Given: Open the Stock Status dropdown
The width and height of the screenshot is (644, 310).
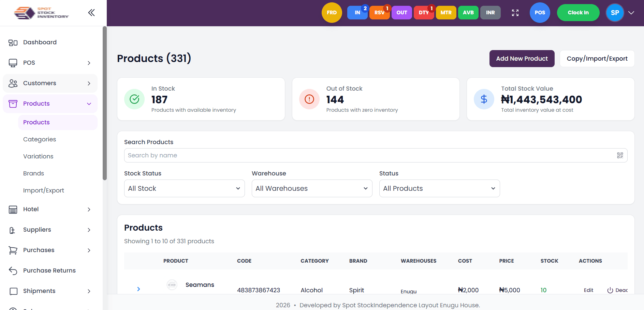Looking at the screenshot, I should pyautogui.click(x=184, y=188).
